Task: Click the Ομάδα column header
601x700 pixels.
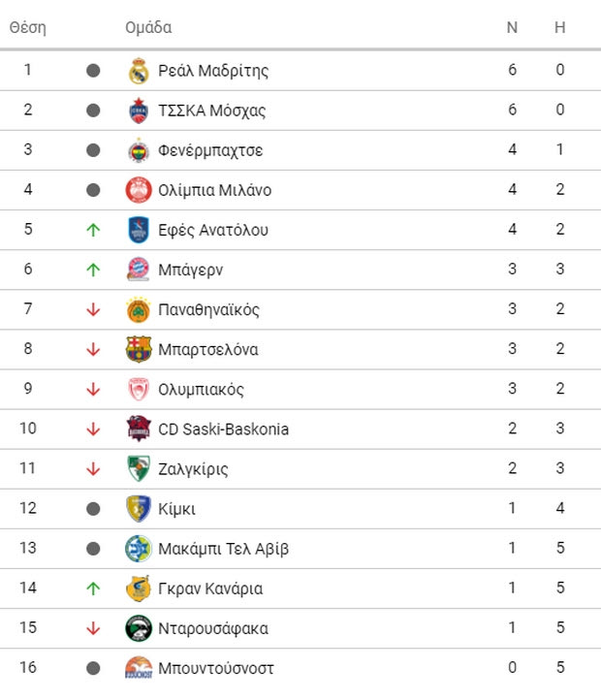Action: (148, 27)
